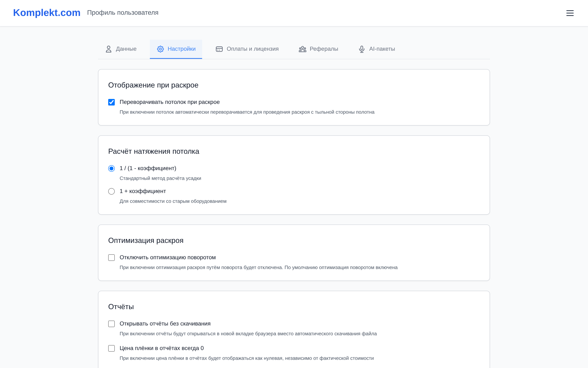Enable Отключить оптимизацию поворотом checkbox

[111, 258]
